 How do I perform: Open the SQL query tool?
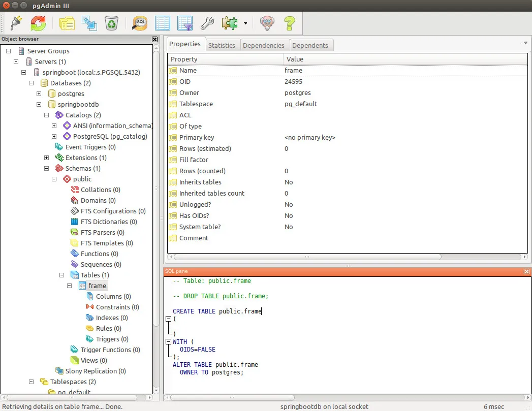[x=140, y=23]
